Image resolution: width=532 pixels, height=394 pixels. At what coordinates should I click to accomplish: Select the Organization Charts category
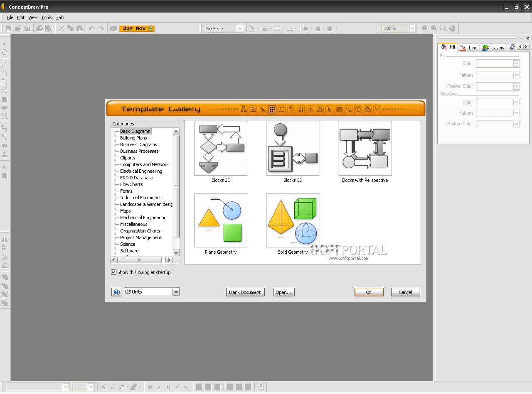point(140,231)
